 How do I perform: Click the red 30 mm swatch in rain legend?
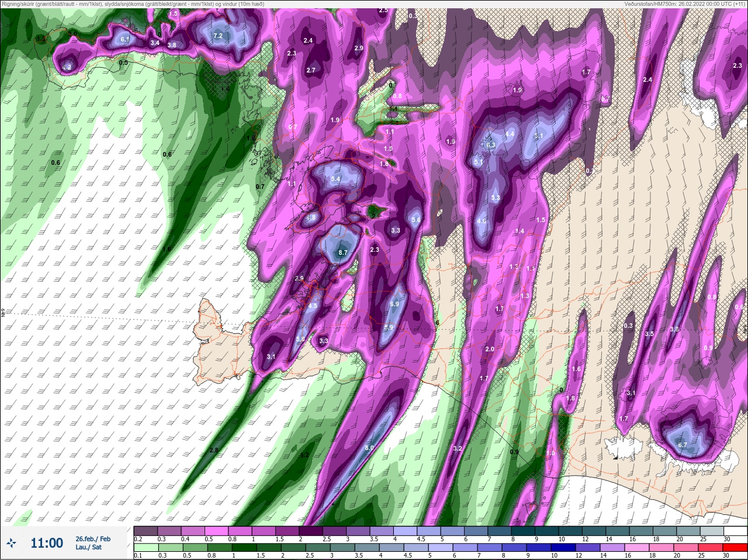(x=735, y=547)
